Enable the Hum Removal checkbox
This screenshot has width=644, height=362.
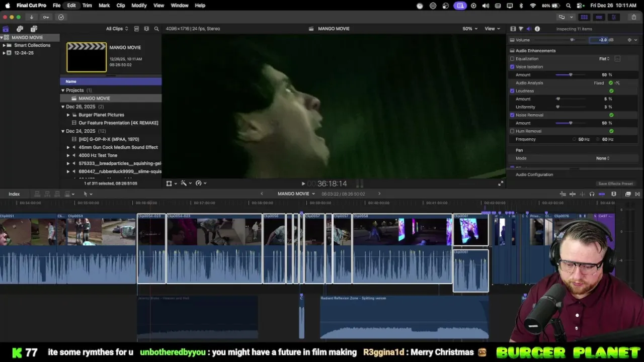512,131
